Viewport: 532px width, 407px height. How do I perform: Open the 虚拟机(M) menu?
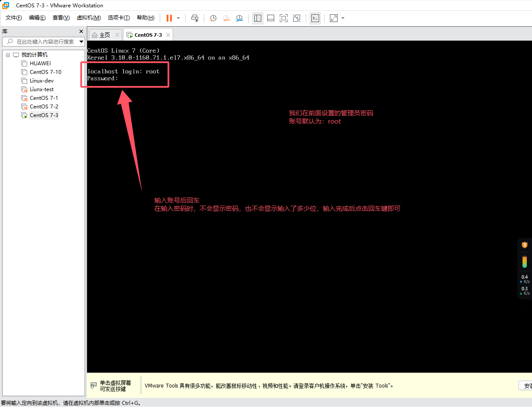pos(89,18)
